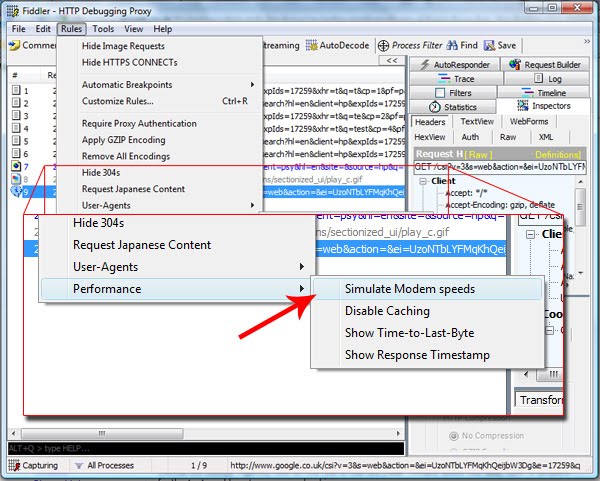
Task: Choose Show Response Timestamp
Action: (x=427, y=355)
